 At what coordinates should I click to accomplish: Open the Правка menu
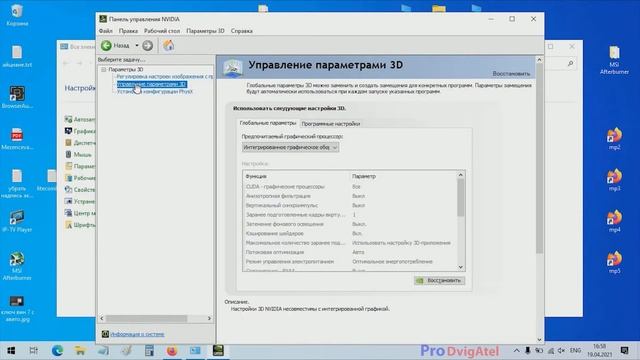tap(128, 31)
